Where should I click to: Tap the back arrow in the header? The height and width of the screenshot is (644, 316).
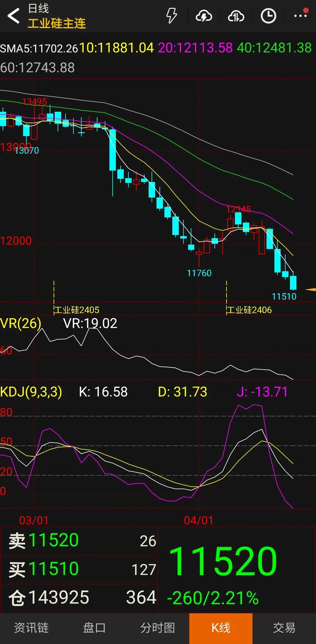tap(13, 16)
